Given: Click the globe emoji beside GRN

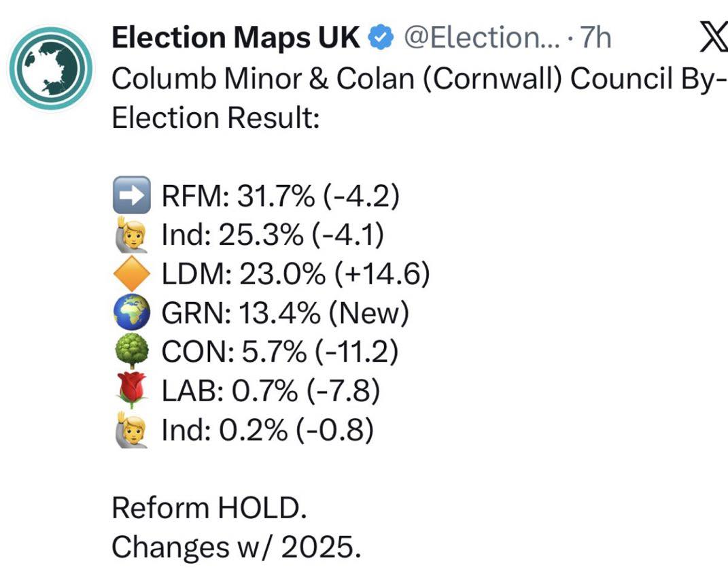Looking at the screenshot, I should click(x=128, y=313).
